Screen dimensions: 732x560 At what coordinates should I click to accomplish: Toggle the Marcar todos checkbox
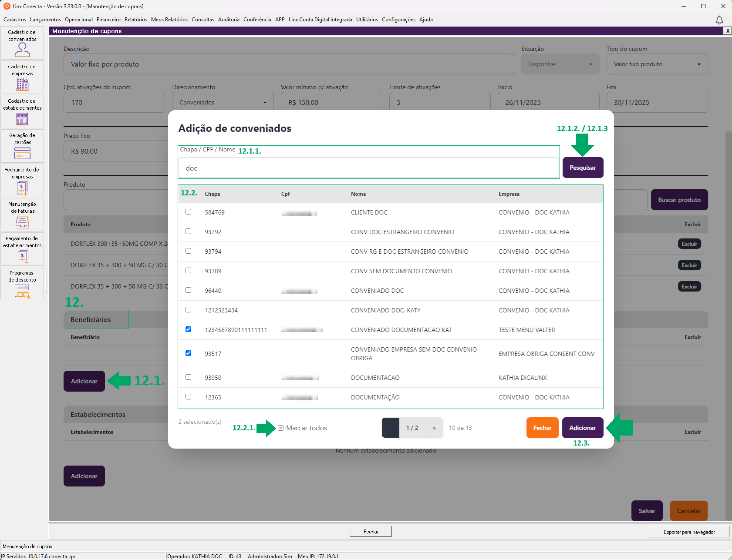point(280,428)
